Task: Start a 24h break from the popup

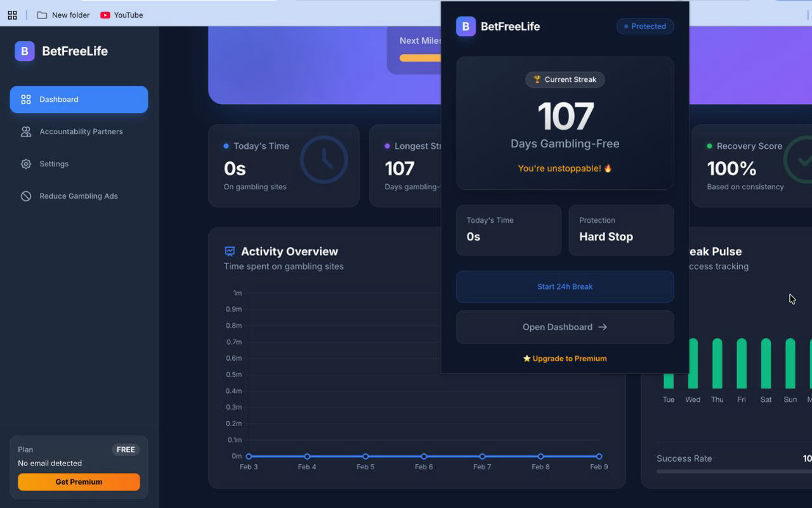Action: tap(565, 287)
